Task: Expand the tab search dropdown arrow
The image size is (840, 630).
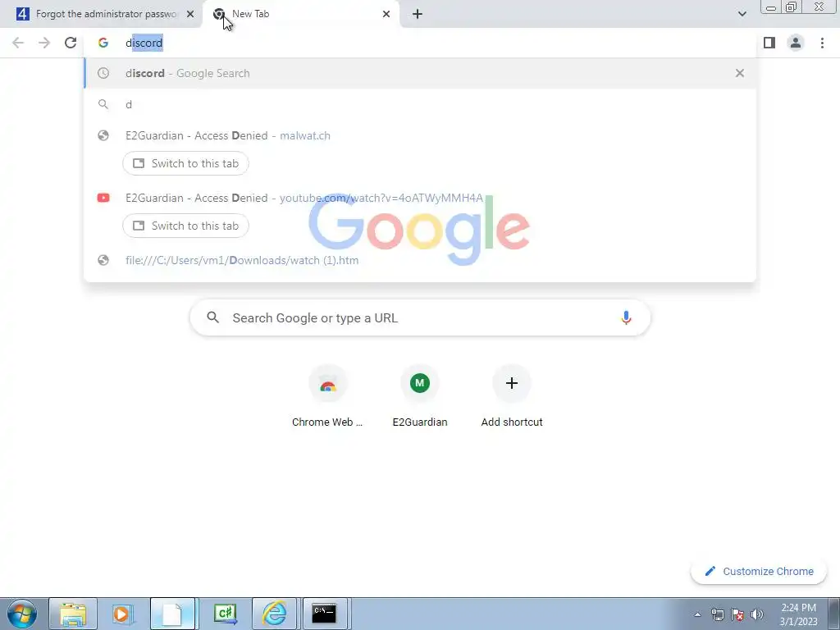Action: pos(742,14)
